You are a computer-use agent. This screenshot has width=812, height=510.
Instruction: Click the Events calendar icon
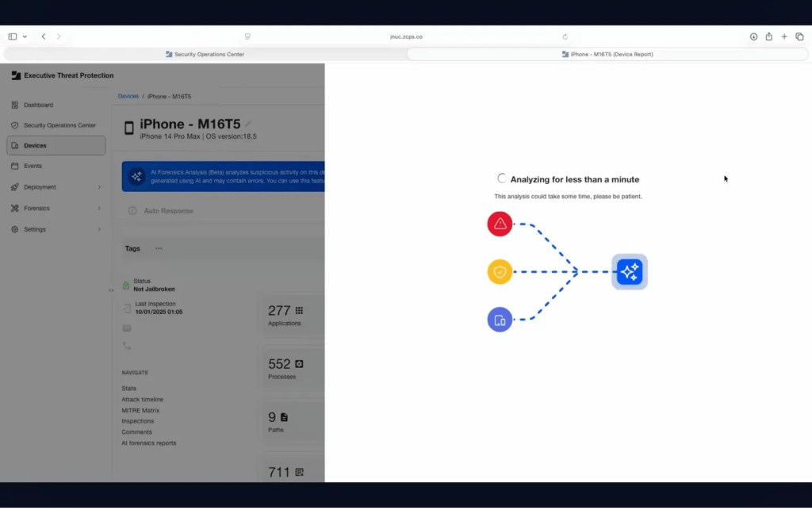14,166
